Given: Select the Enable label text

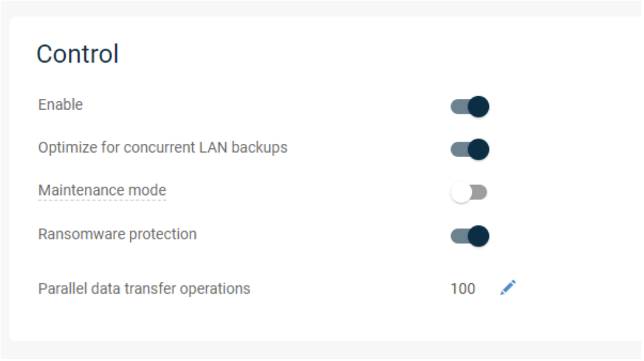Looking at the screenshot, I should [x=60, y=104].
